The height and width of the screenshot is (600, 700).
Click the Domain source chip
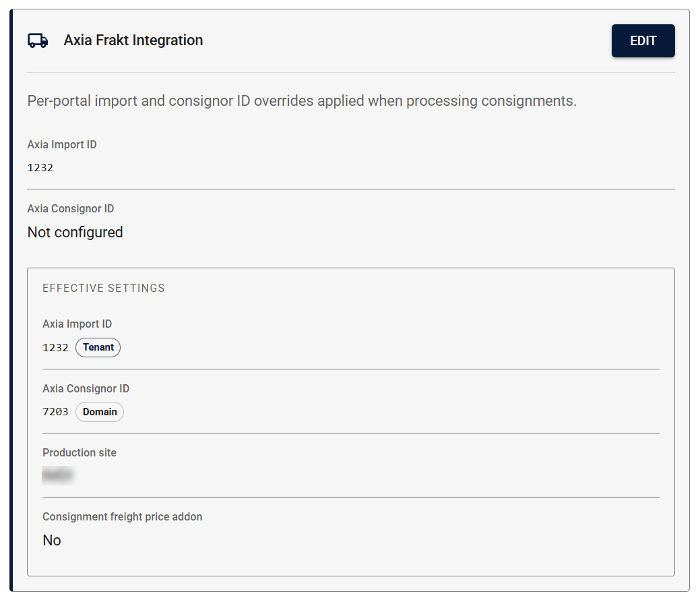pyautogui.click(x=100, y=412)
